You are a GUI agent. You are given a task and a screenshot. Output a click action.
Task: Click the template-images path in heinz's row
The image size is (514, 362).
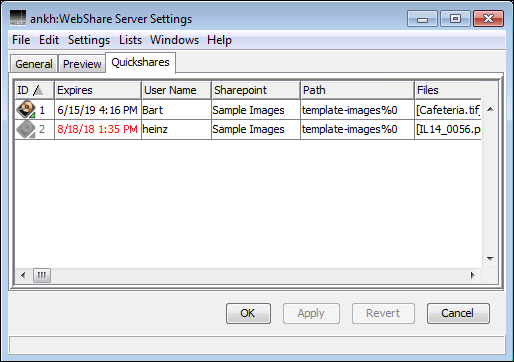(x=350, y=129)
